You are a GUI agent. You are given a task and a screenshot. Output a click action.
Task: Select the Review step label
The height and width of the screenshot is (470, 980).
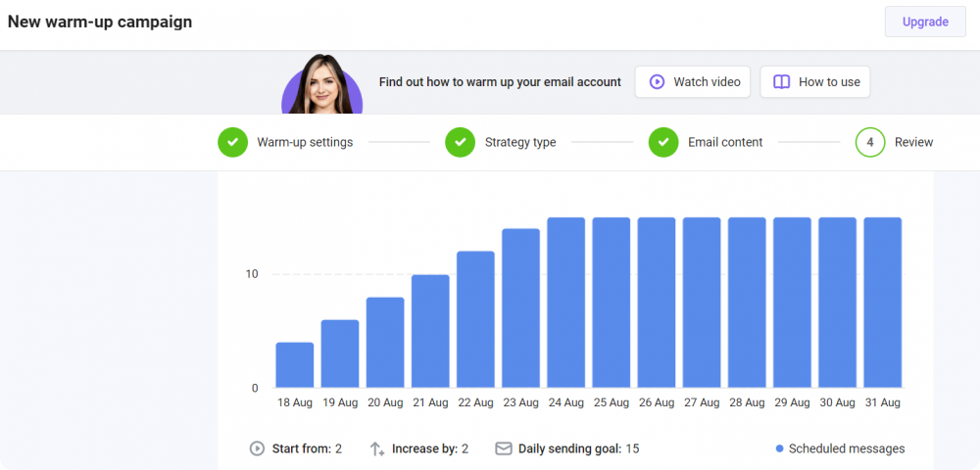[x=913, y=142]
